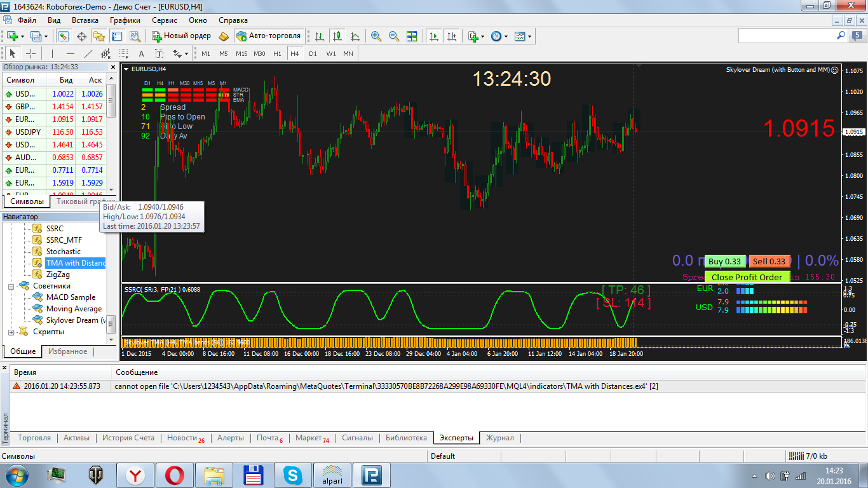Viewport: 868px width, 488px height.
Task: Select the horizontal line drawing tool
Action: tap(70, 53)
